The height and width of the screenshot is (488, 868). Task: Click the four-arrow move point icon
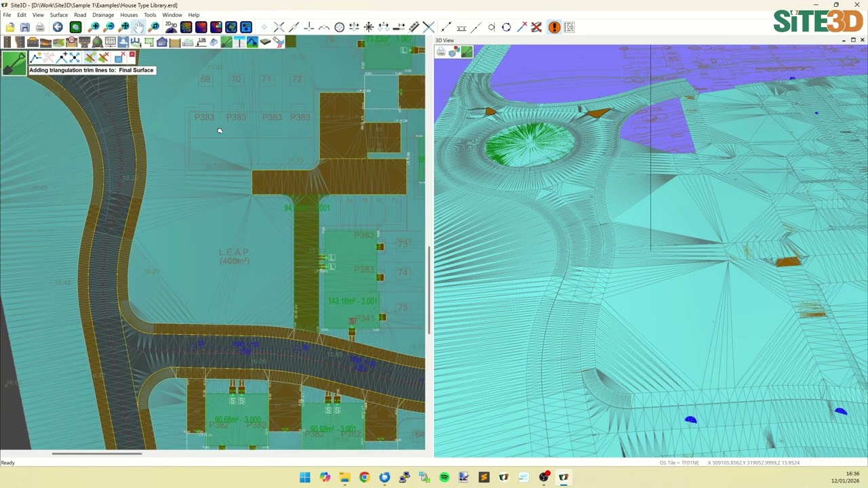[75, 58]
